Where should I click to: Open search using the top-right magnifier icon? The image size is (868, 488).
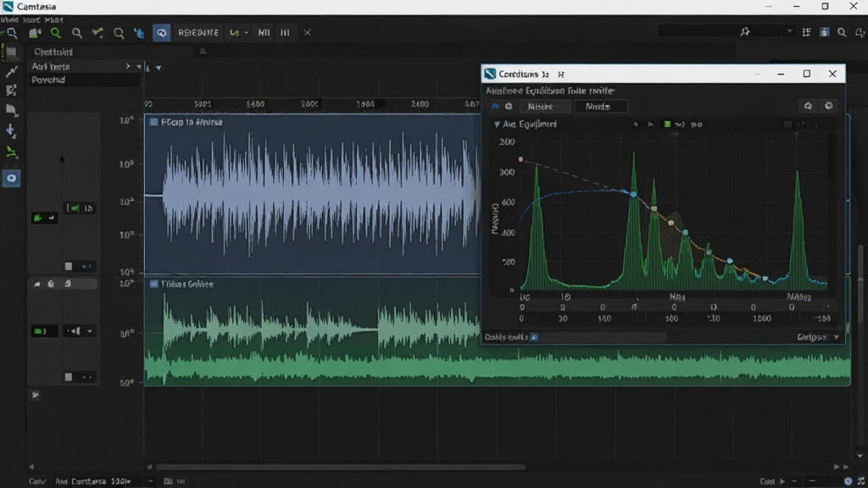(842, 33)
